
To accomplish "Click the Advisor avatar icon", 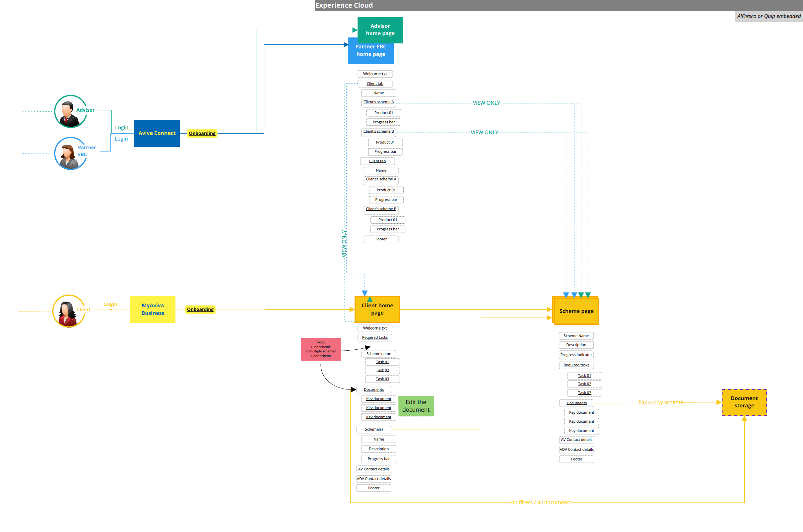I will pos(69,112).
